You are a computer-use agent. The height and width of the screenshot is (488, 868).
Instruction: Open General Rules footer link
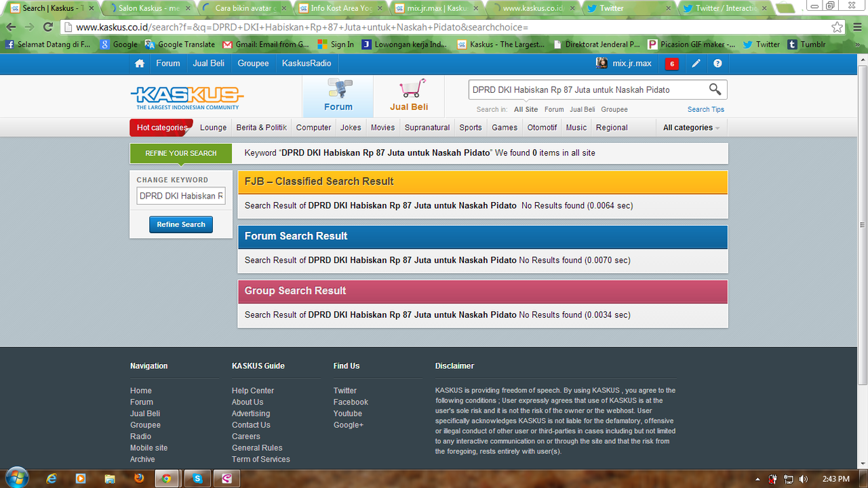click(x=257, y=448)
